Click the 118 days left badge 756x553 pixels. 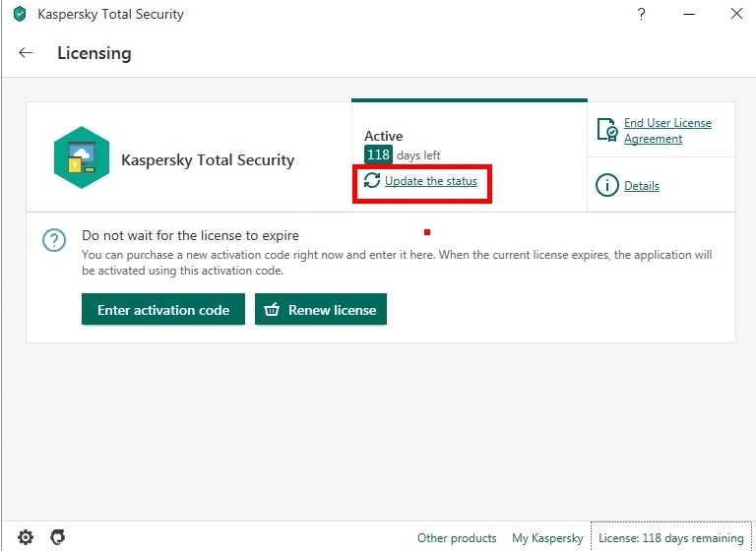tap(378, 155)
